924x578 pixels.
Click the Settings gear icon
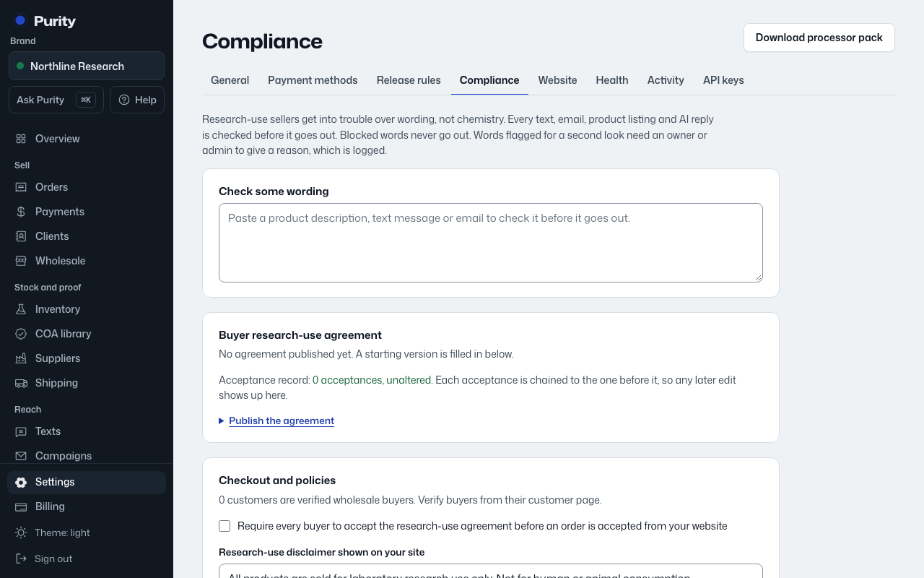coord(21,482)
